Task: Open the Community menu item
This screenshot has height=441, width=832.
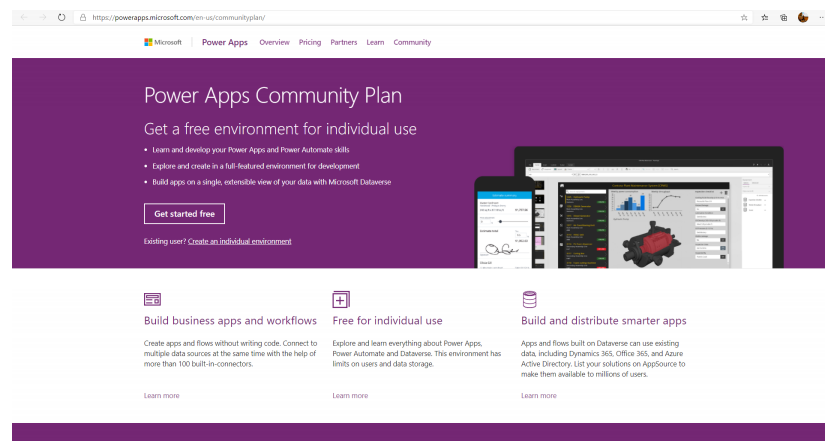Action: pos(412,42)
